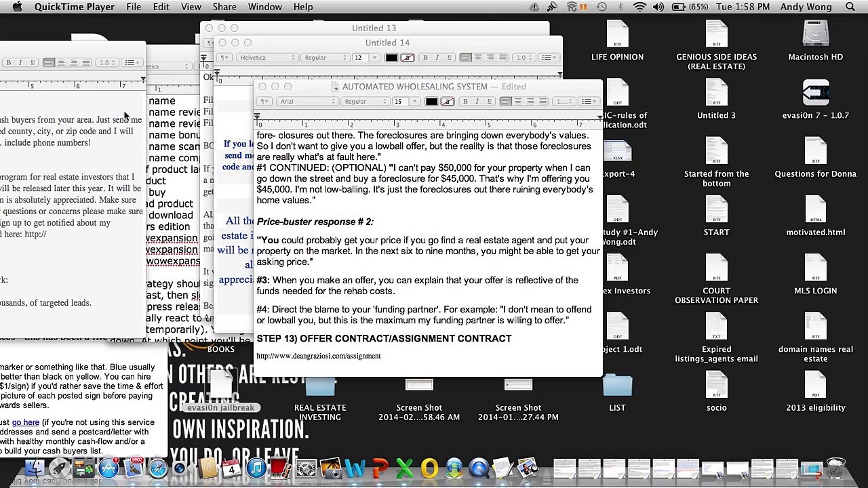
Task: Toggle Underline in Automated Wholesaling System toolbar
Action: click(488, 102)
